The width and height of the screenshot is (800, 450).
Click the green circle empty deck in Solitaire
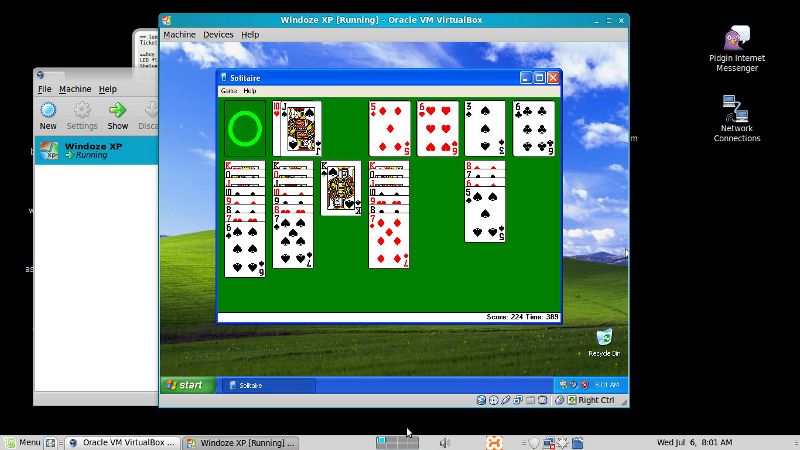tap(245, 129)
